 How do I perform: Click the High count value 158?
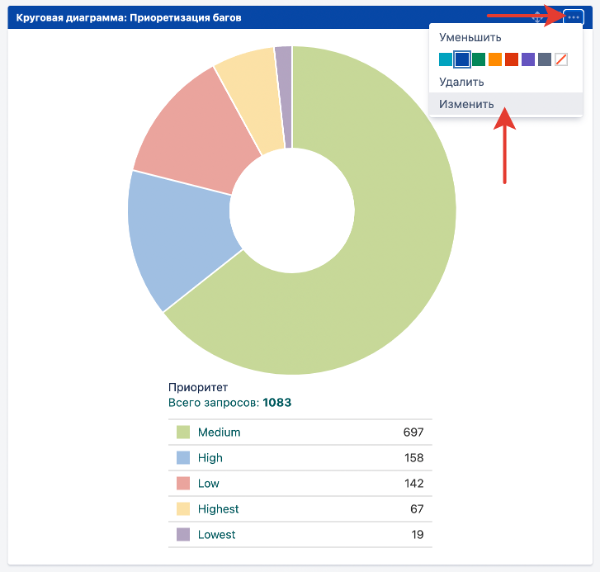pos(414,458)
